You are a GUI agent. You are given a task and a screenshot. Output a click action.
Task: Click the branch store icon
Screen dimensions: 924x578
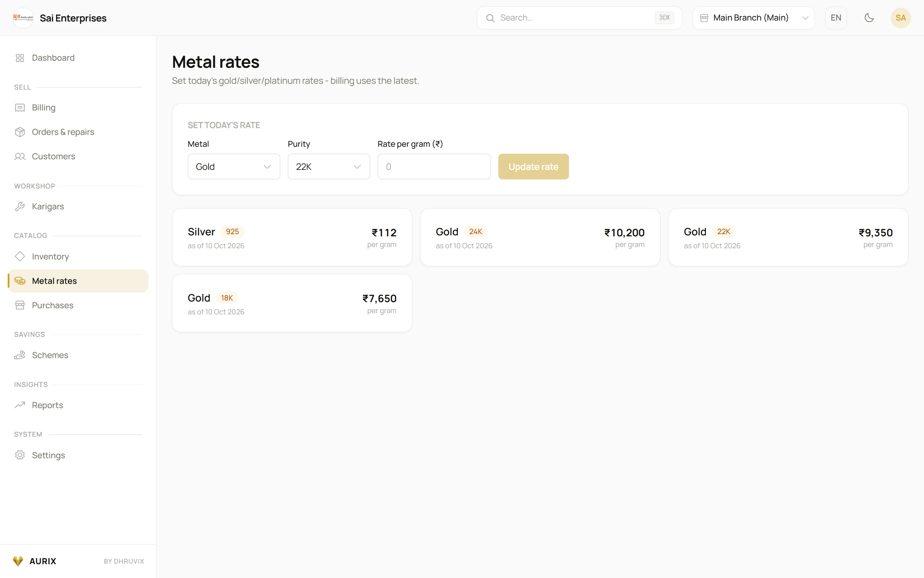coord(704,18)
